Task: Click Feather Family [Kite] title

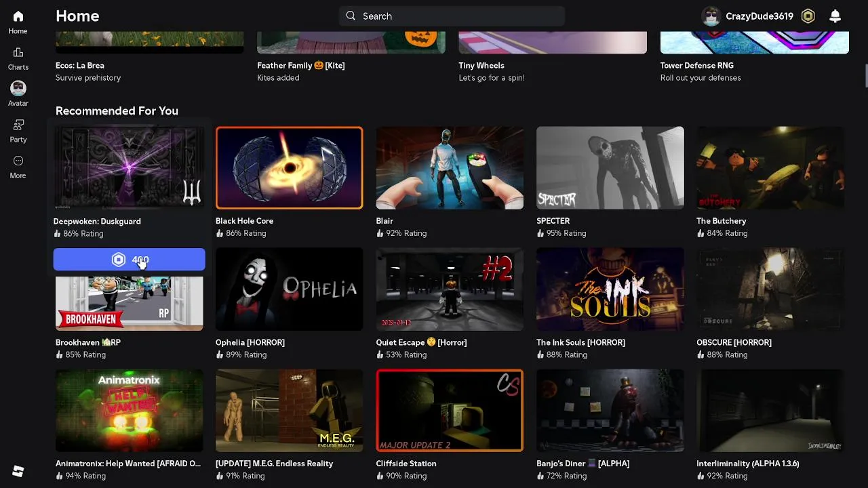Action: 301,66
